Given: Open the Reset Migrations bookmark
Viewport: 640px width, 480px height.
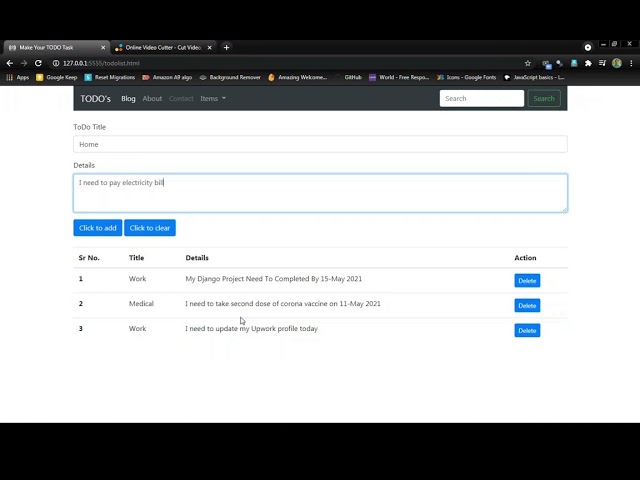Looking at the screenshot, I should (109, 78).
